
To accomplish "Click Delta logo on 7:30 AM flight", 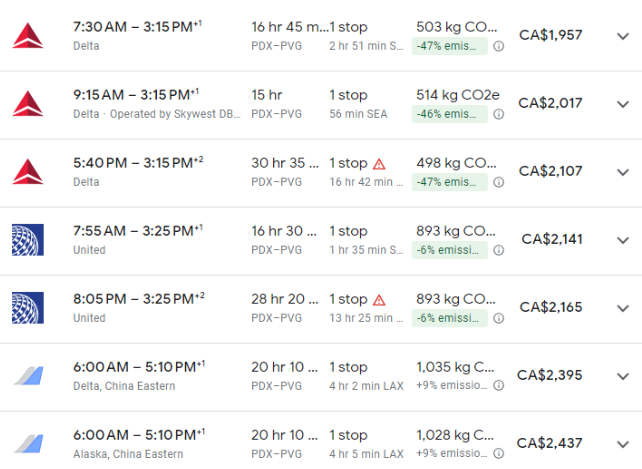I will 28,36.
